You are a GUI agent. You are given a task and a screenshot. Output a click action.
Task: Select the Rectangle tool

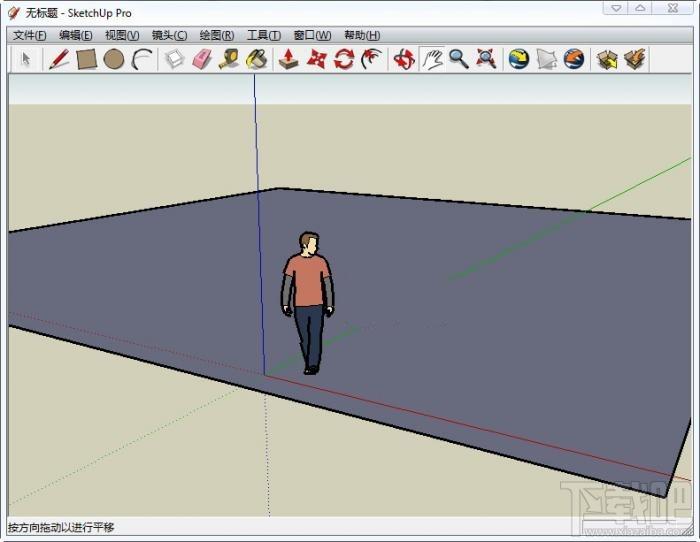click(x=87, y=59)
